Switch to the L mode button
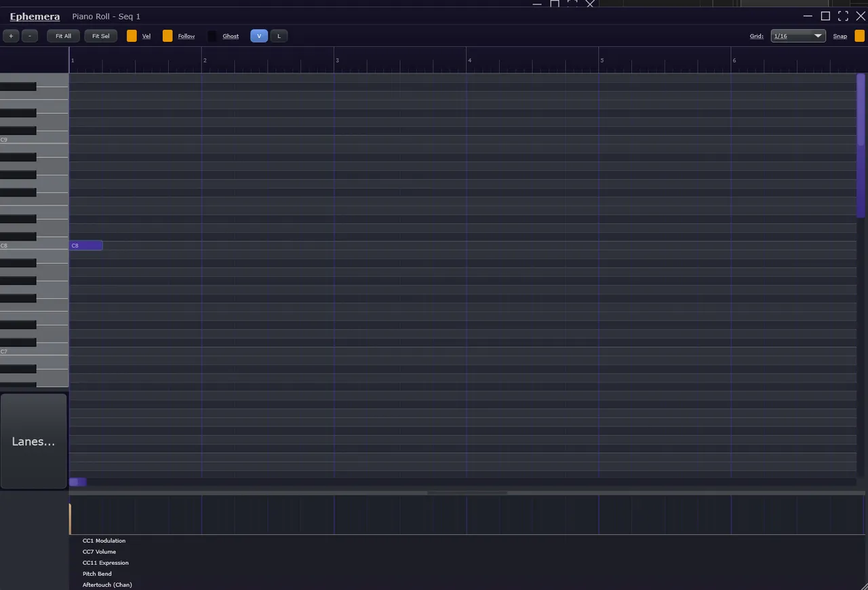868x590 pixels. point(279,36)
